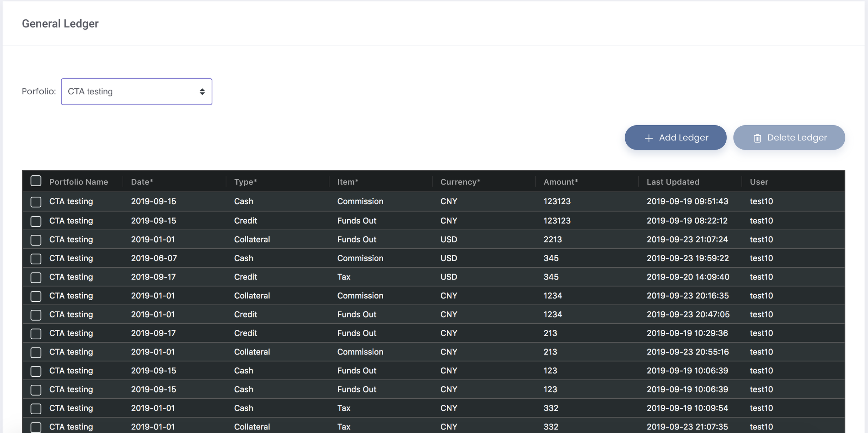Check the row with timestamp 09:51:43
This screenshot has width=868, height=433.
click(36, 202)
